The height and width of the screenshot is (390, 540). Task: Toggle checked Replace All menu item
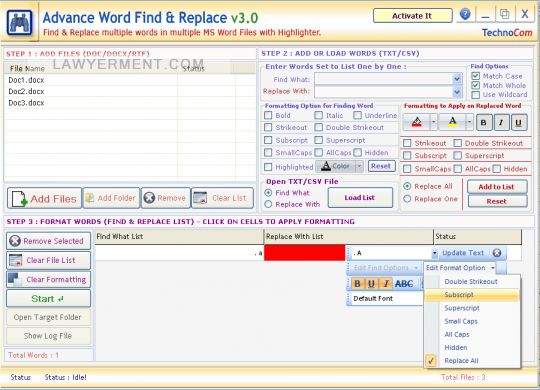(471, 361)
